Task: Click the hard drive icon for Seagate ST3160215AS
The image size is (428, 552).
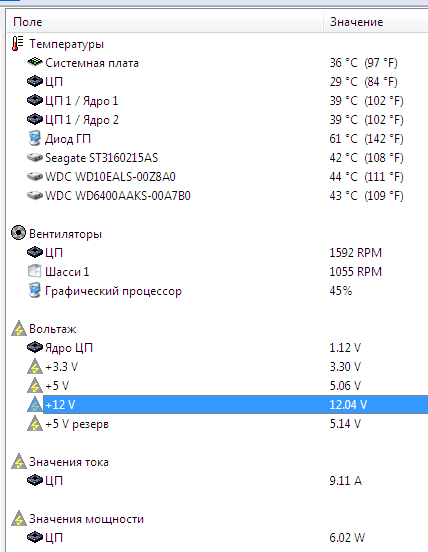Action: (34, 157)
